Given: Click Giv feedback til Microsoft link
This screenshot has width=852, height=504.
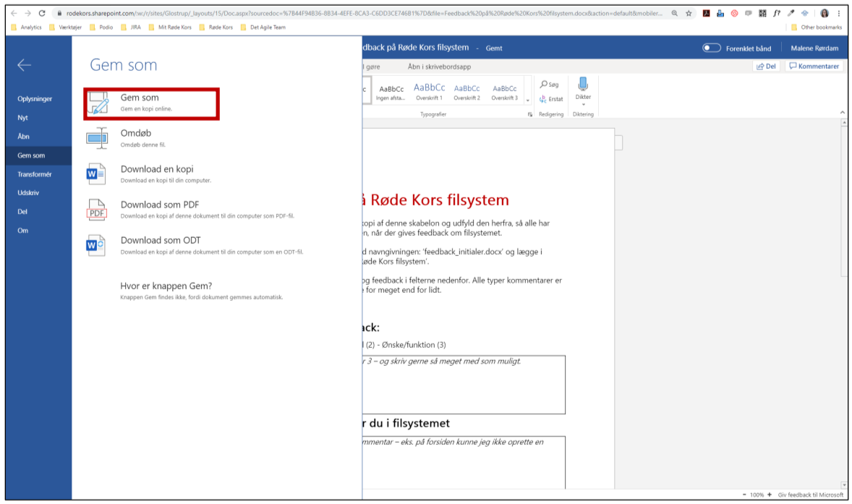Looking at the screenshot, I should tap(811, 495).
